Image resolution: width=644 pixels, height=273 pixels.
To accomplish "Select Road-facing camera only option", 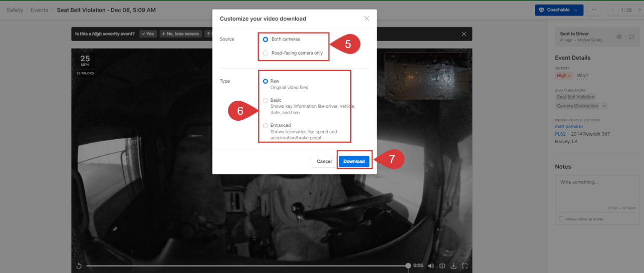I will 266,53.
